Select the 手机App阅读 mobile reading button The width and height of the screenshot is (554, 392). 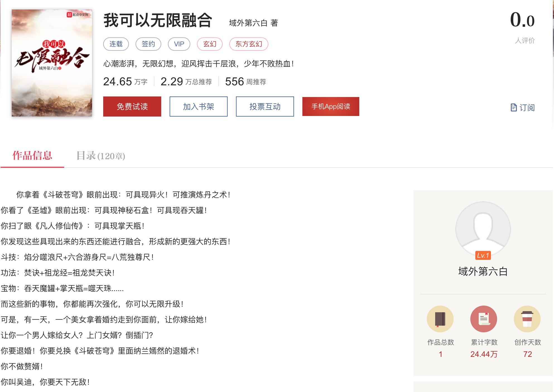[331, 107]
